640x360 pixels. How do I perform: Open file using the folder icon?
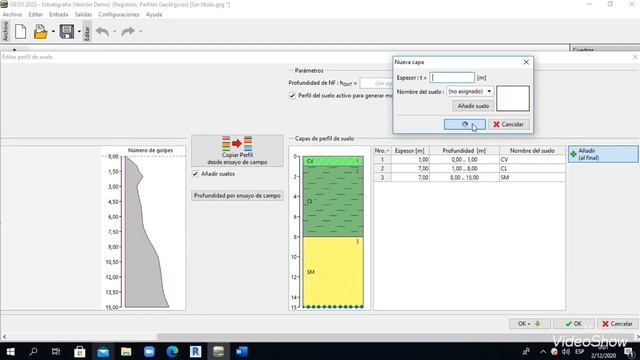point(40,31)
